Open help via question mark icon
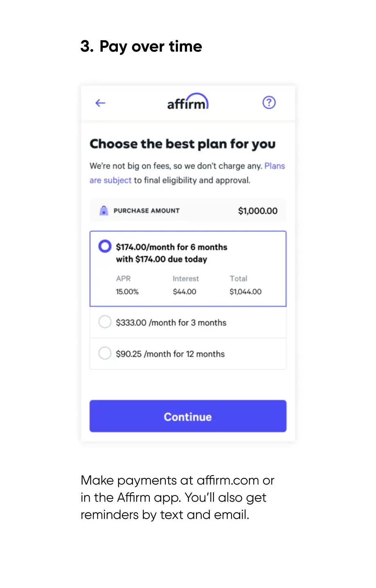Image resolution: width=376 pixels, height=588 pixels. [x=269, y=103]
